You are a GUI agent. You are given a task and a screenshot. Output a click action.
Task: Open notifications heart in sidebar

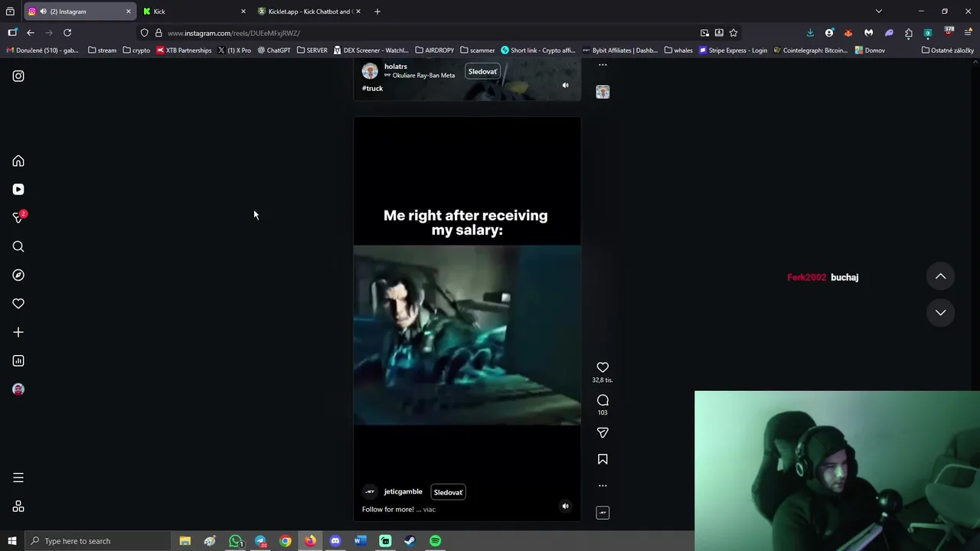tap(18, 304)
